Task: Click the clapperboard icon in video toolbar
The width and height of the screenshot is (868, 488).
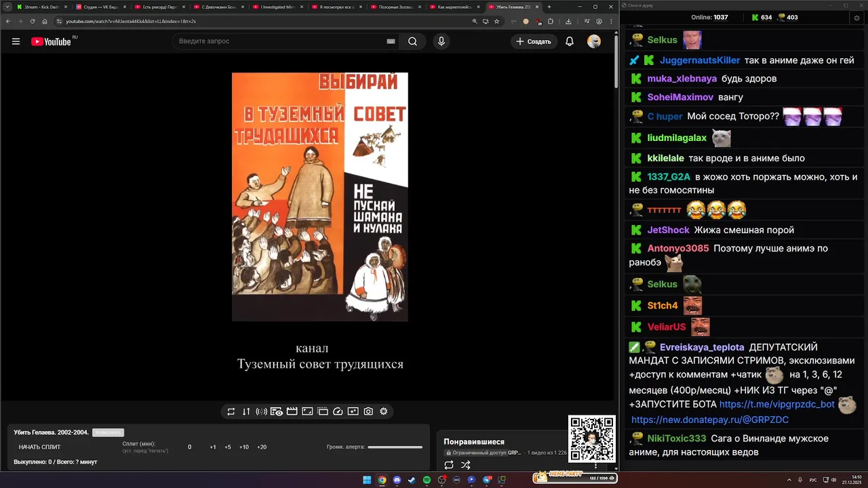Action: tap(292, 411)
